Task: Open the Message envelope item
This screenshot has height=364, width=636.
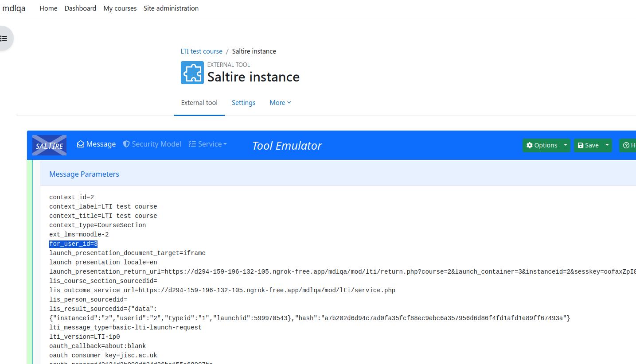Action: (96, 144)
